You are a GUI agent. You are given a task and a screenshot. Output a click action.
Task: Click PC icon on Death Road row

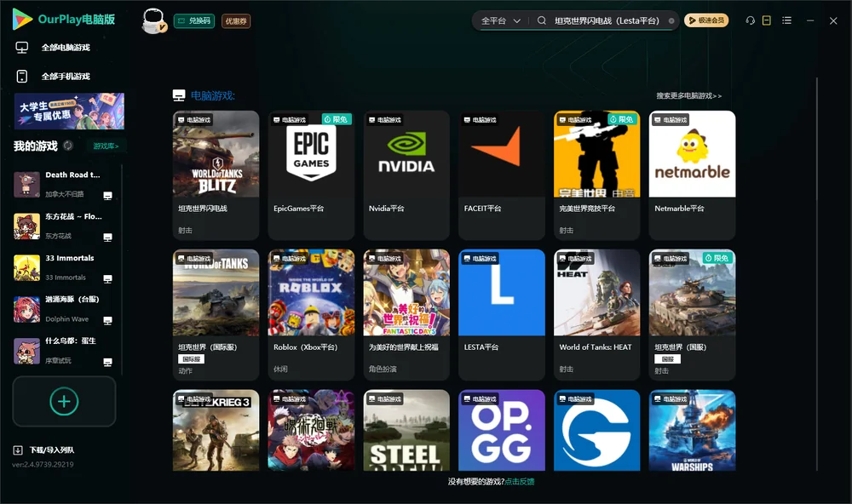107,196
